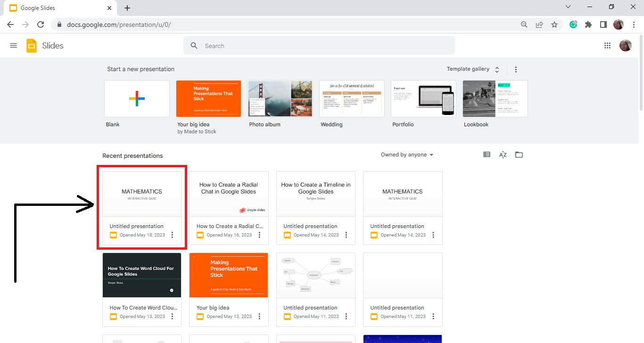This screenshot has width=644, height=343.
Task: Click the Chrome profile avatar in toolbar
Action: coord(618,24)
